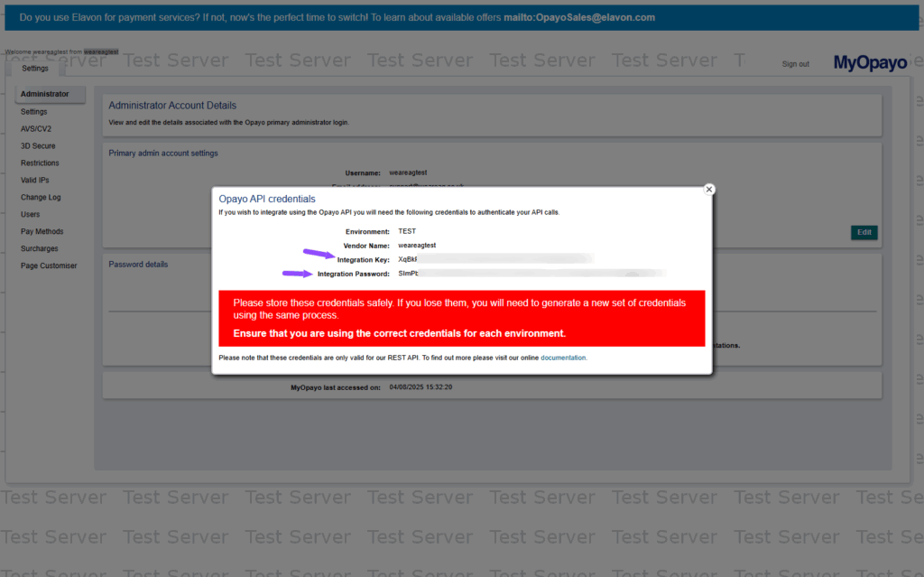Click the Integration Key value
Screen dimensions: 924x577
coord(495,259)
